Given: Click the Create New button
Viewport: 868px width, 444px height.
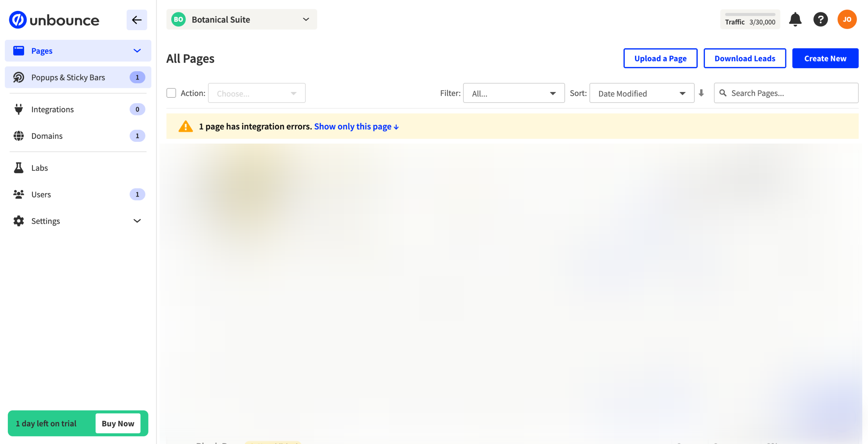Looking at the screenshot, I should [825, 58].
